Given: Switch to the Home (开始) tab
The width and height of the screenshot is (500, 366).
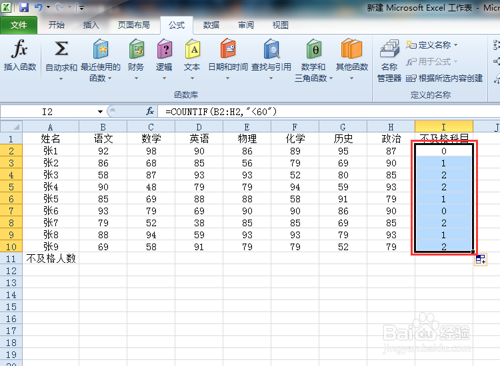Looking at the screenshot, I should tap(56, 25).
